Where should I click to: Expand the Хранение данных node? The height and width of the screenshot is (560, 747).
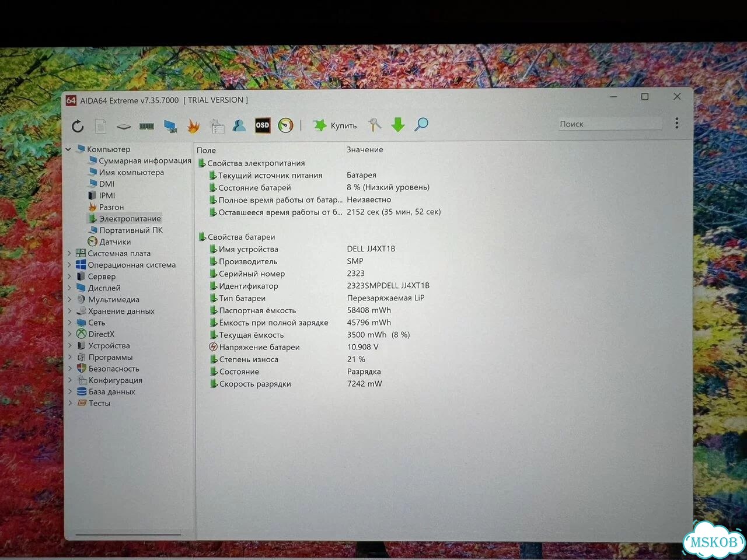69,311
